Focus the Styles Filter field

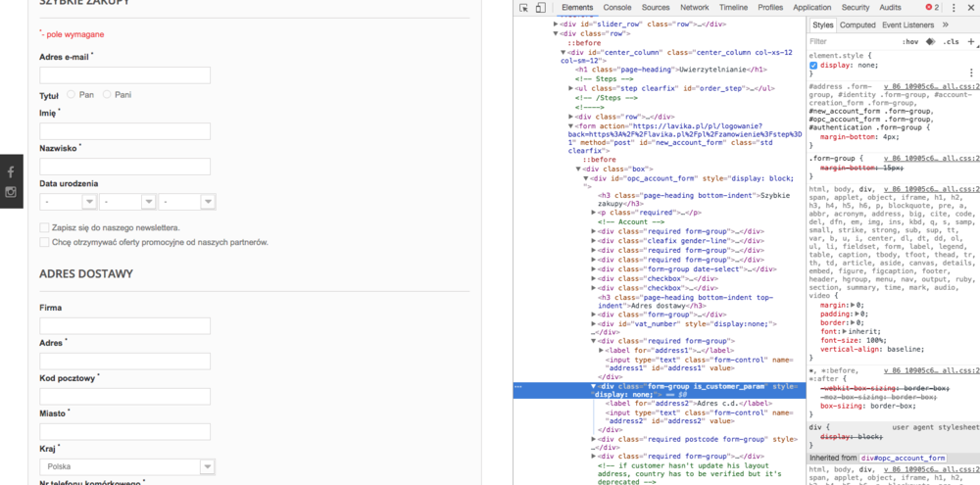[852, 42]
